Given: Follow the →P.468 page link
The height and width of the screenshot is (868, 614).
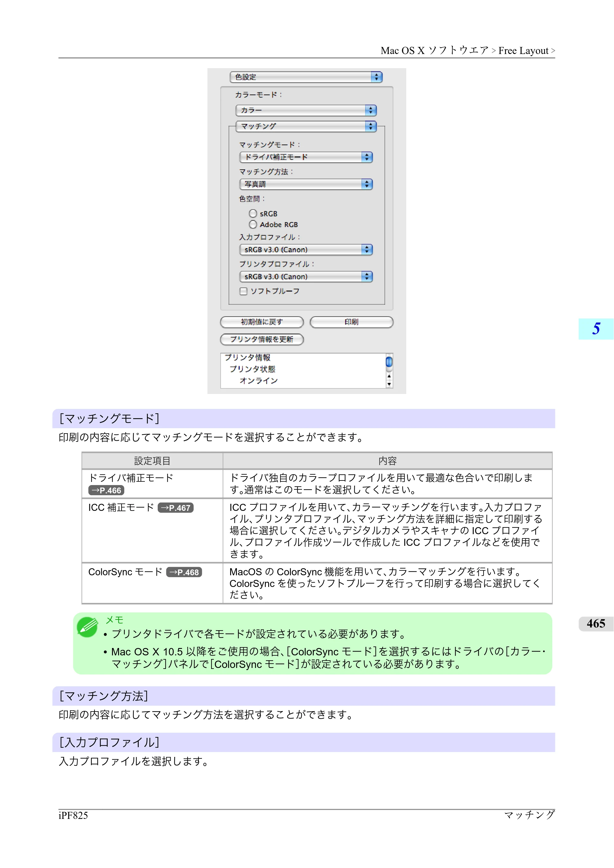Looking at the screenshot, I should [x=184, y=572].
